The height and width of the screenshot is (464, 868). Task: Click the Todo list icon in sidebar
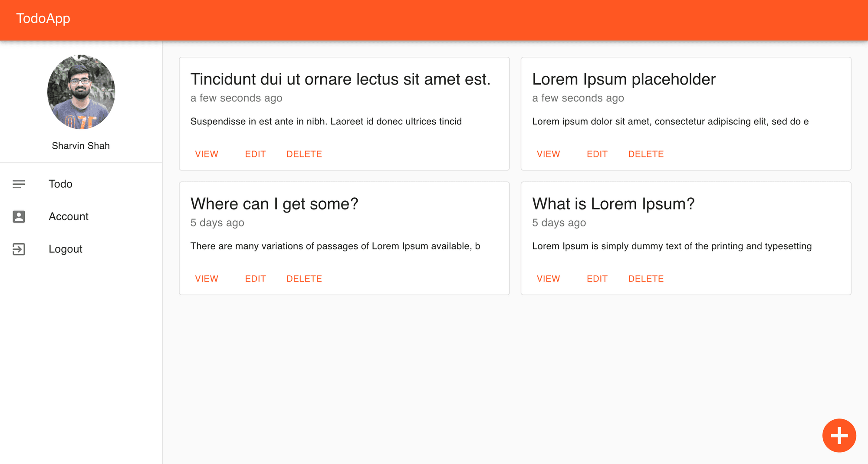[19, 184]
